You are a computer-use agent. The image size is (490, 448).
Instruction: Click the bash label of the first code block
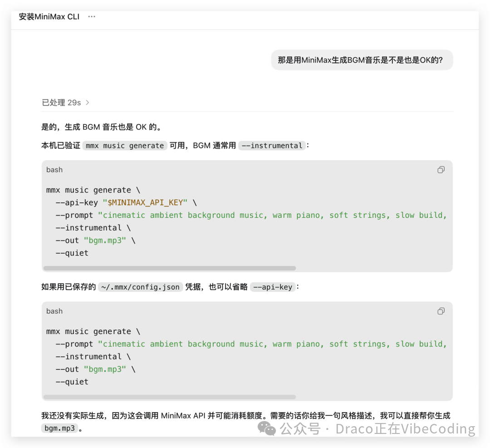click(54, 170)
